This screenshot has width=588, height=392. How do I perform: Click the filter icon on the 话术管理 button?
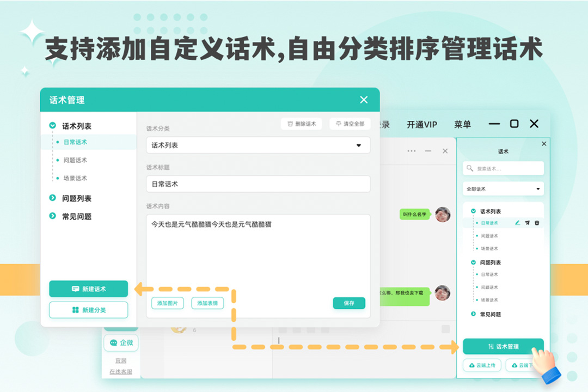[x=491, y=347]
